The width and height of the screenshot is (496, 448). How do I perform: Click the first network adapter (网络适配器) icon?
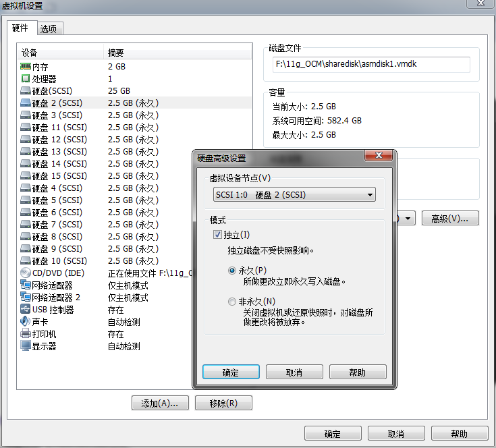tap(26, 285)
